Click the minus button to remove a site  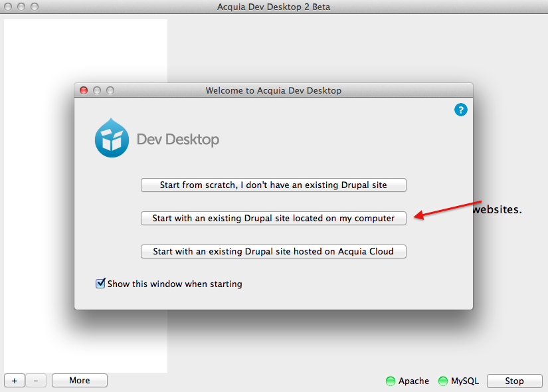[x=36, y=381]
